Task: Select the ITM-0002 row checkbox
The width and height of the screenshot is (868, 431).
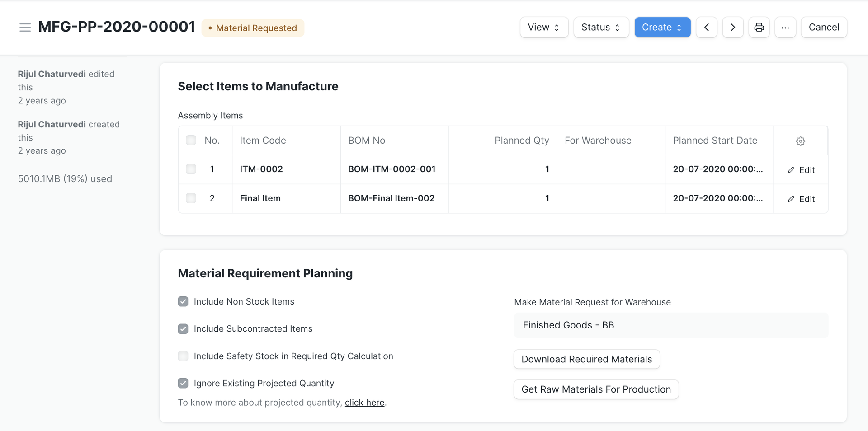Action: (x=191, y=169)
